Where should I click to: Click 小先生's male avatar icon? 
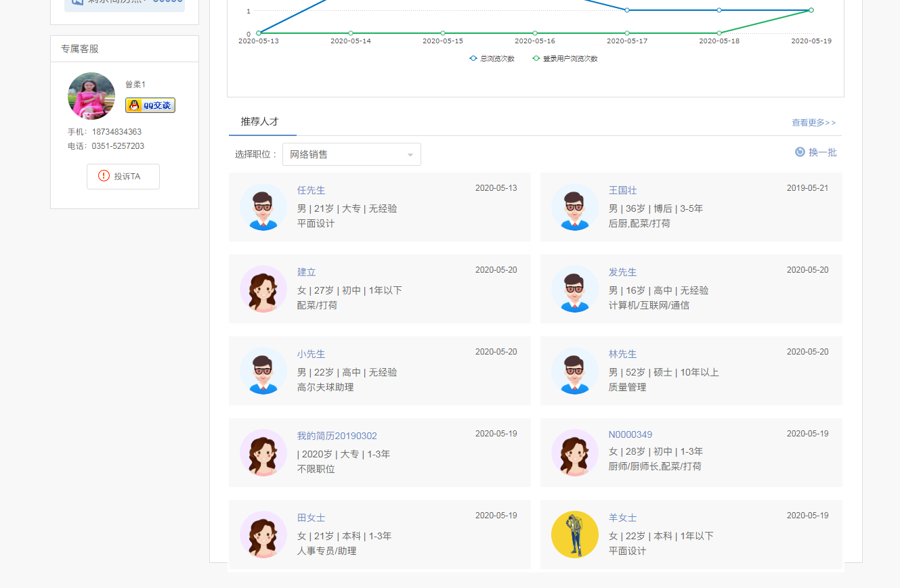263,371
